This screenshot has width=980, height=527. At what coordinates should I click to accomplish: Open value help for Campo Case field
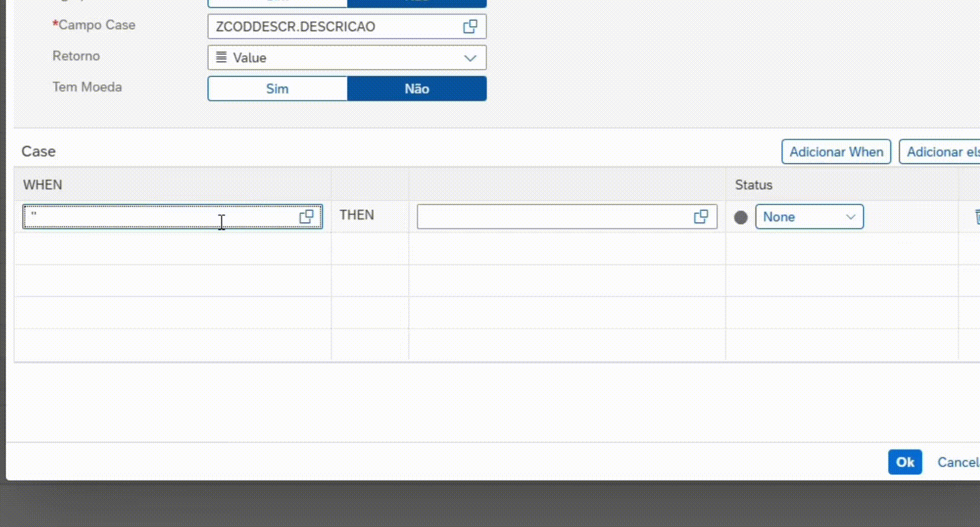coord(470,27)
